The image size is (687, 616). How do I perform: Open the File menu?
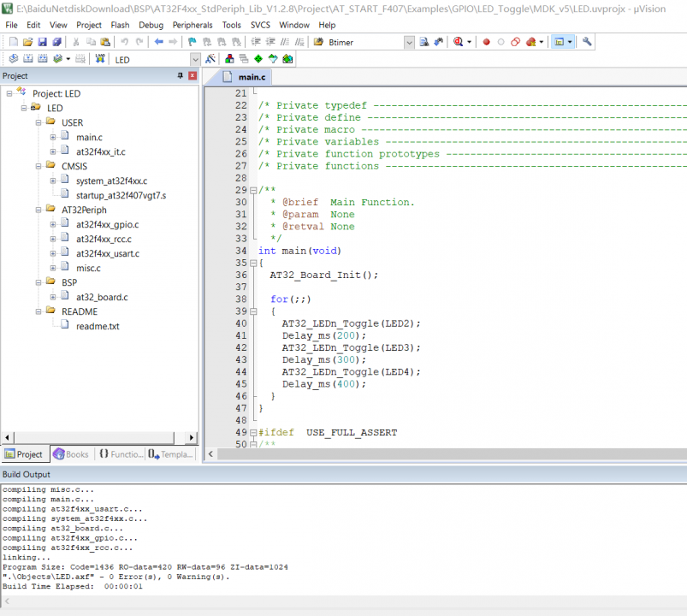[x=11, y=25]
